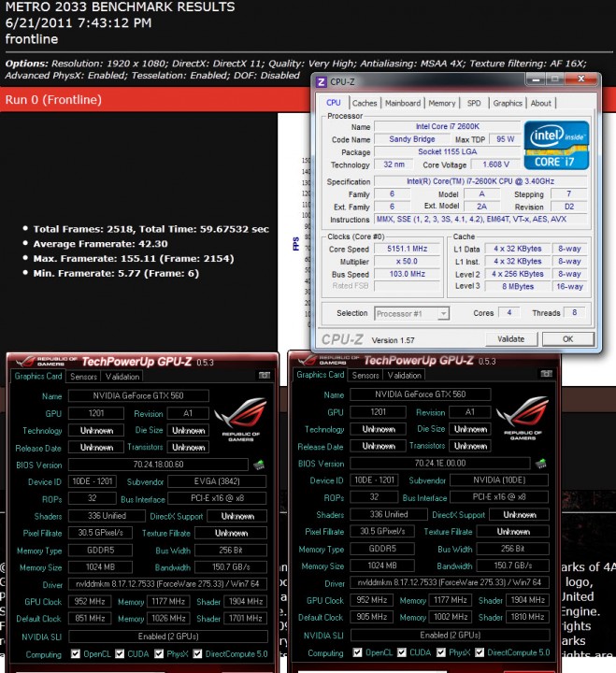Click Package value Socket 1155 LGA
This screenshot has height=673, width=616.
[x=447, y=151]
